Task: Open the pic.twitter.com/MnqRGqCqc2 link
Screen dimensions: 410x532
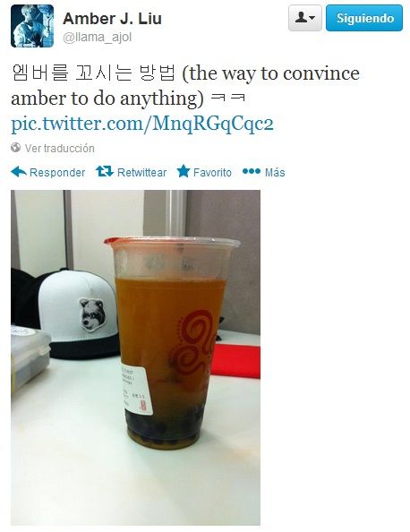Action: [x=142, y=124]
